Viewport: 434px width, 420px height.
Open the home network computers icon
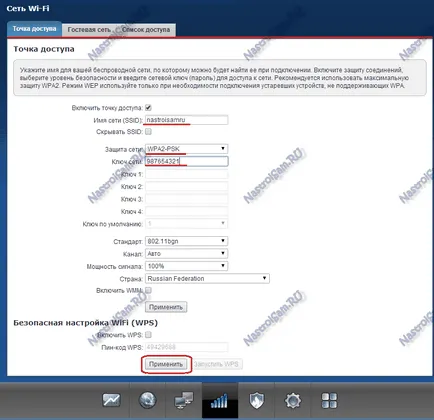[184, 400]
